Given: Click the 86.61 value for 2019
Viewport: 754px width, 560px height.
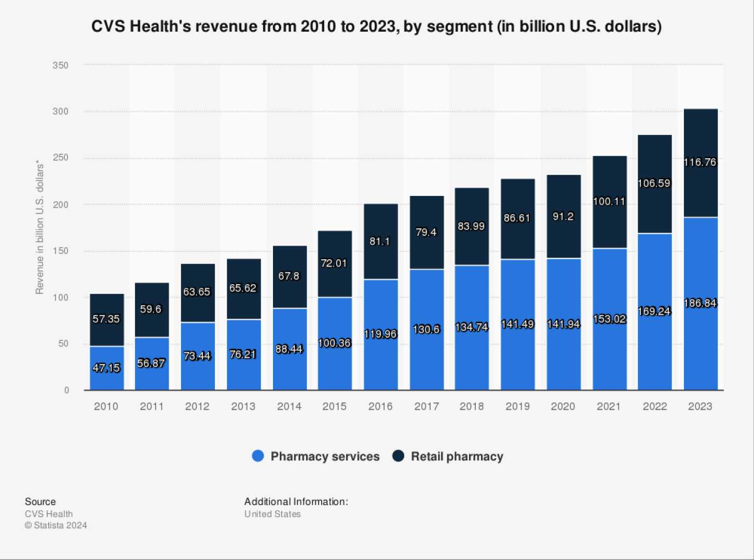Looking at the screenshot, I should (x=518, y=218).
